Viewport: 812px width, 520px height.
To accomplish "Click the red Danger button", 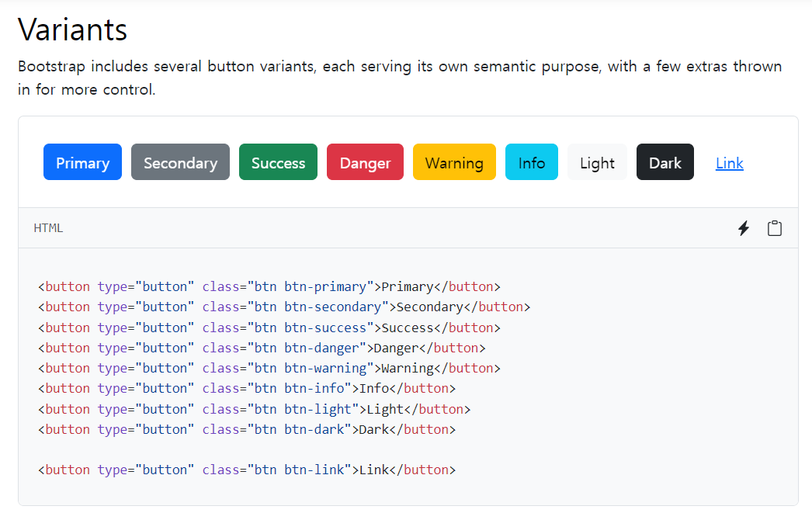I will click(x=365, y=162).
